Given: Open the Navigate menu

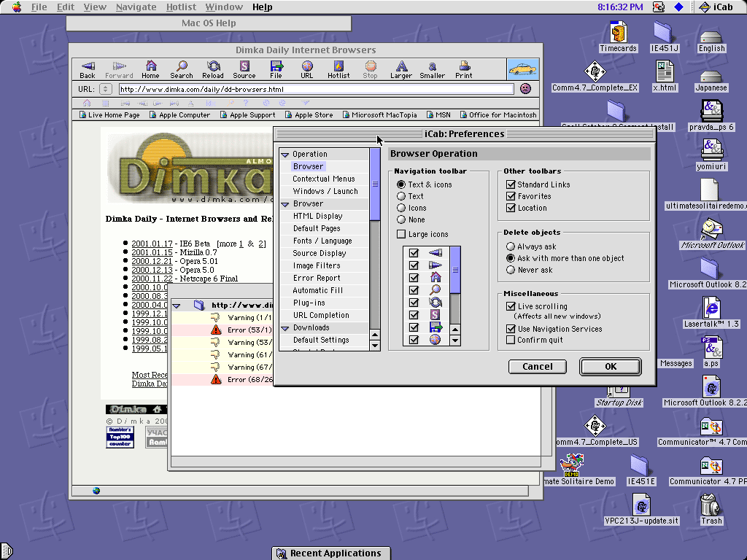Looking at the screenshot, I should 136,7.
